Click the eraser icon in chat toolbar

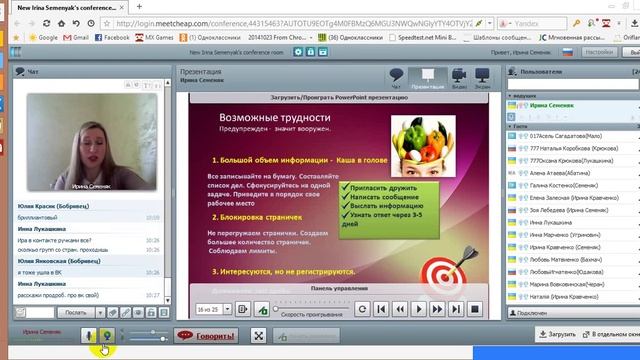pyautogui.click(x=113, y=313)
